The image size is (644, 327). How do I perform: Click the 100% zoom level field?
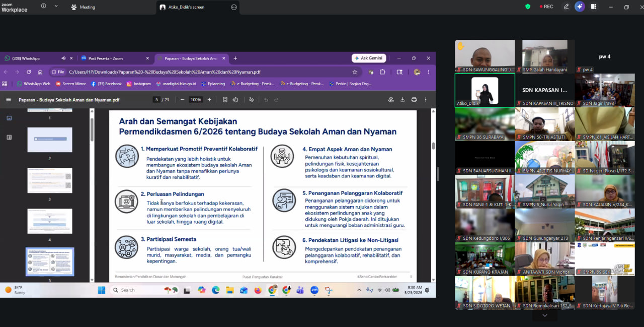pos(196,100)
